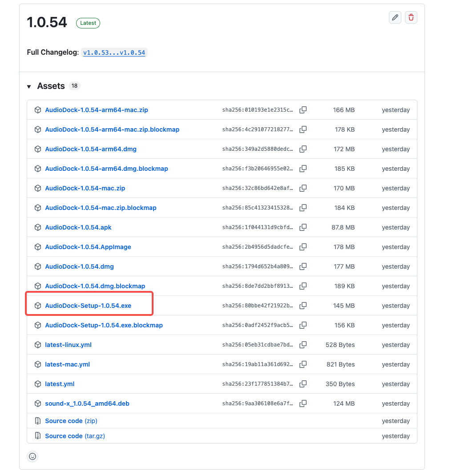
Task: Click the 1.0.54 release title
Action: (x=47, y=22)
